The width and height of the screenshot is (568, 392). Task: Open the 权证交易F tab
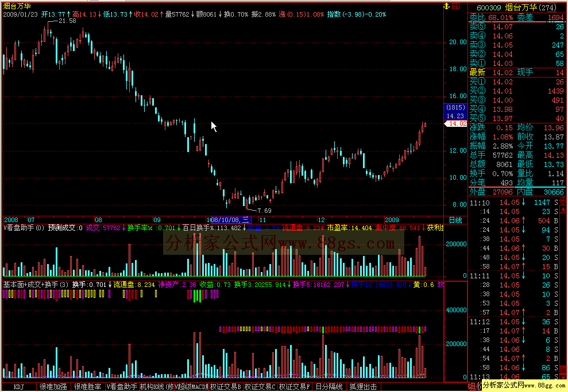(x=294, y=387)
